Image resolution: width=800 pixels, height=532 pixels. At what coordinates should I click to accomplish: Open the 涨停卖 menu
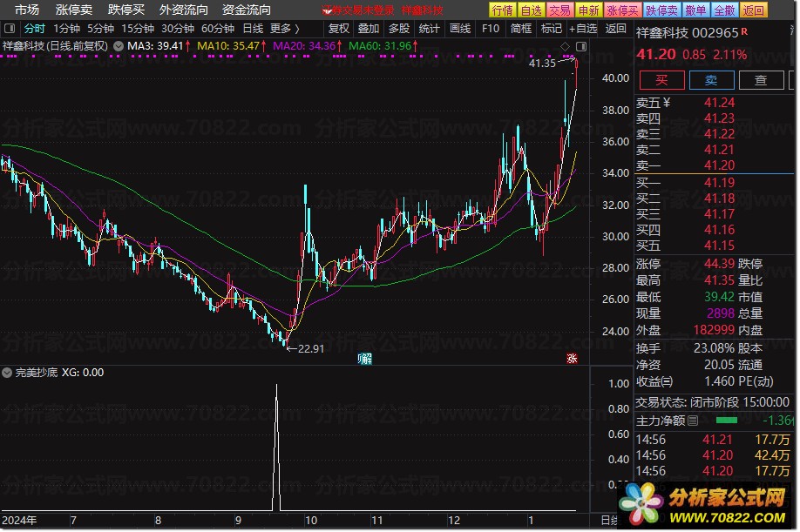74,10
